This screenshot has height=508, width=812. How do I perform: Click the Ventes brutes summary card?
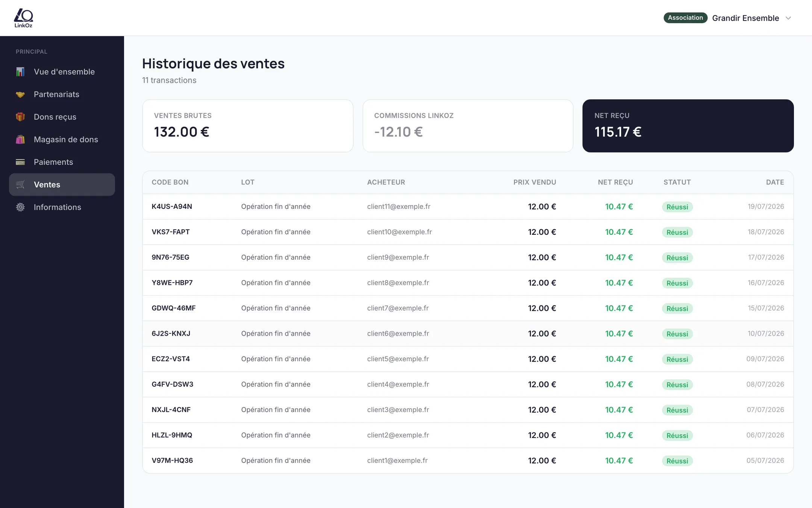[248, 126]
